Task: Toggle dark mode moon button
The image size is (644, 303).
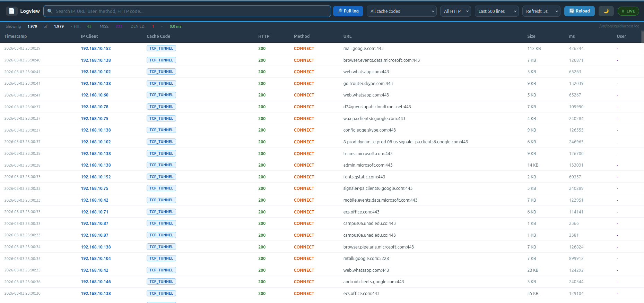Action: [606, 11]
